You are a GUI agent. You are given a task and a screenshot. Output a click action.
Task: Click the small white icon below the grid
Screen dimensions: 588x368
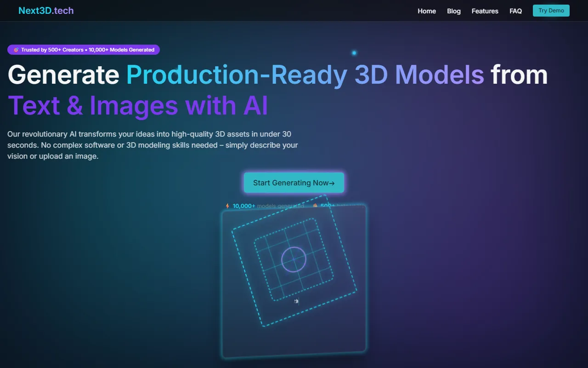(296, 301)
